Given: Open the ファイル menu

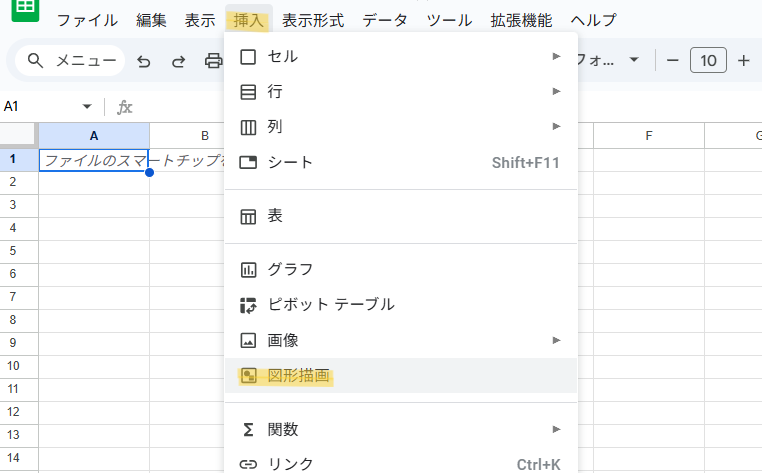Looking at the screenshot, I should [87, 20].
